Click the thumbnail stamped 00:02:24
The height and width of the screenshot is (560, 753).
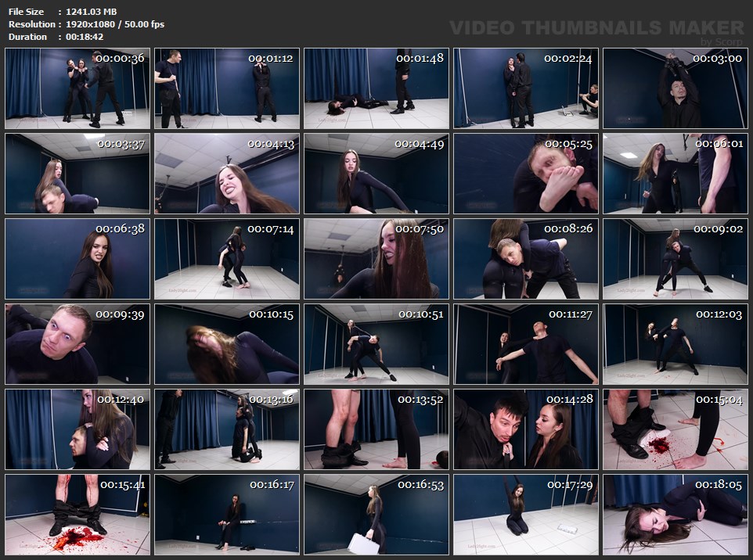tap(526, 88)
